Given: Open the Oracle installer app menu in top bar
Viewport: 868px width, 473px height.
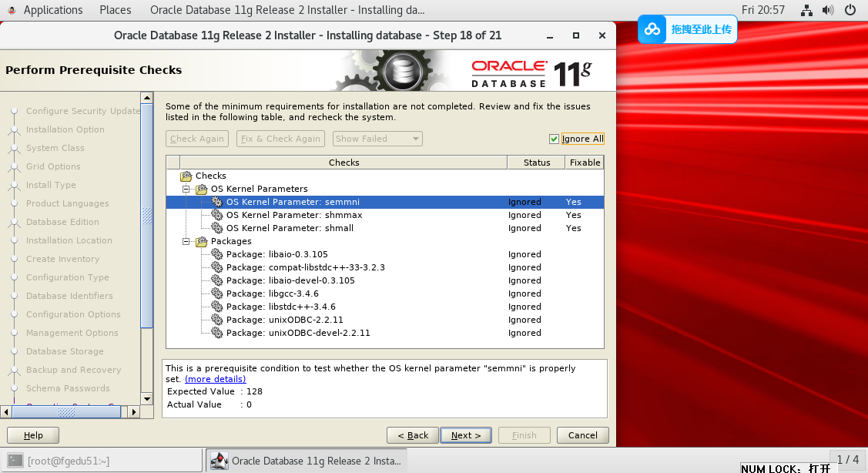Looking at the screenshot, I should tap(287, 10).
